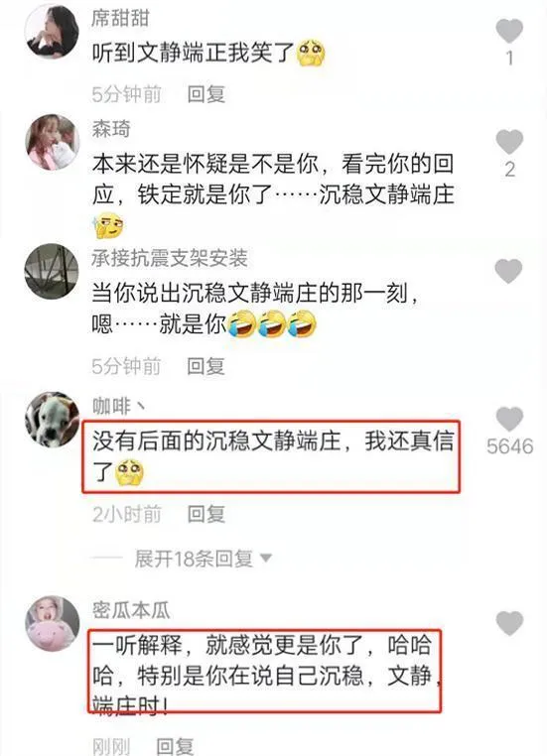Click 回复 under 承接抗震支架安装's comment

coord(205,366)
